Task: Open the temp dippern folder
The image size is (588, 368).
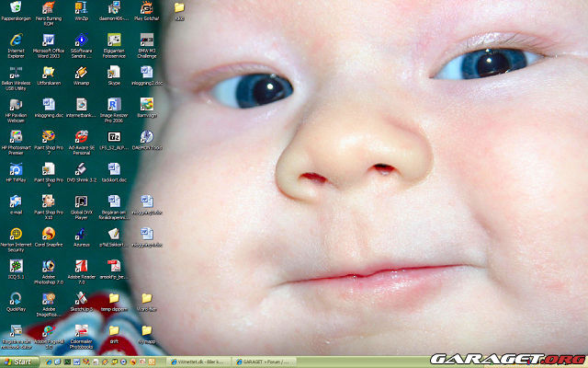Action: (x=114, y=300)
